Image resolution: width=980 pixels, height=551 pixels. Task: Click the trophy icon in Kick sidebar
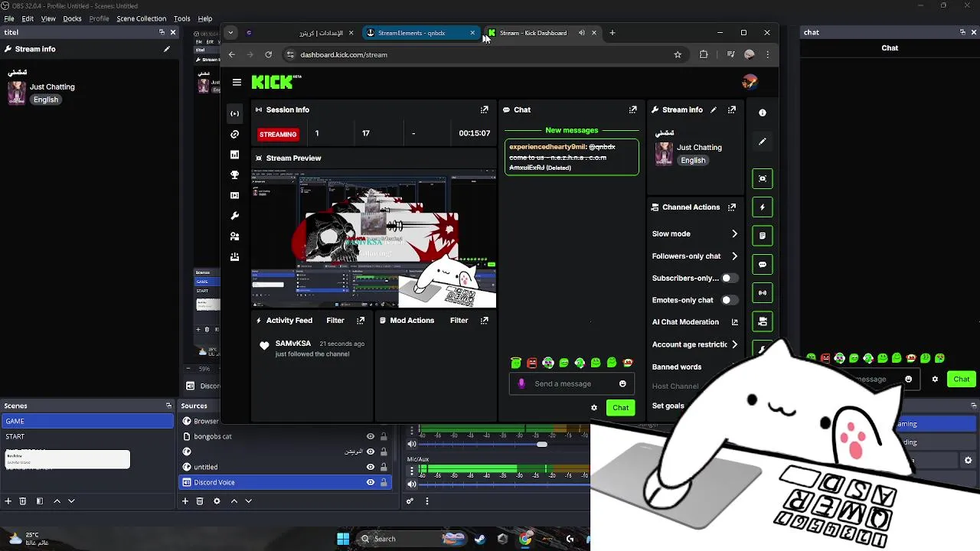[235, 175]
